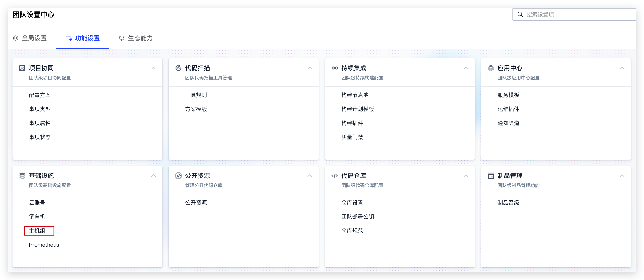The image size is (644, 280).
Task: Click the 制品管理 box icon
Action: pyautogui.click(x=491, y=176)
